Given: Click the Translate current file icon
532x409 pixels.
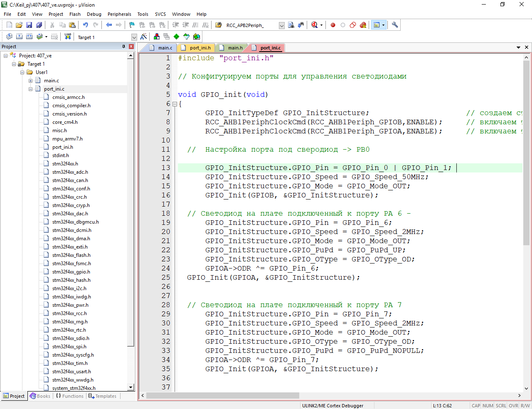Looking at the screenshot, I should 9,37.
